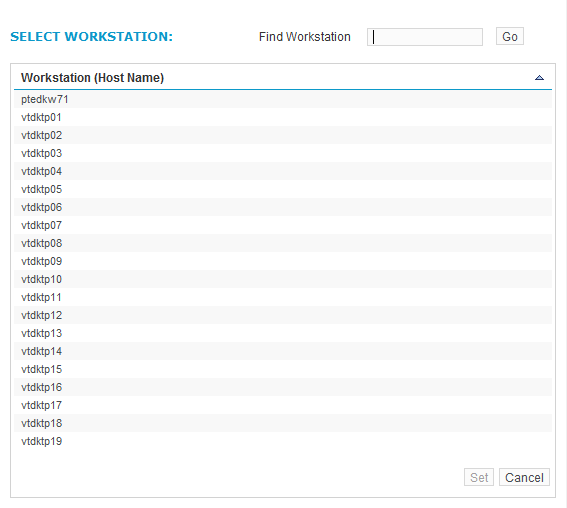Select workstation vtdktp01
Image resolution: width=567 pixels, height=508 pixels.
pyautogui.click(x=283, y=117)
